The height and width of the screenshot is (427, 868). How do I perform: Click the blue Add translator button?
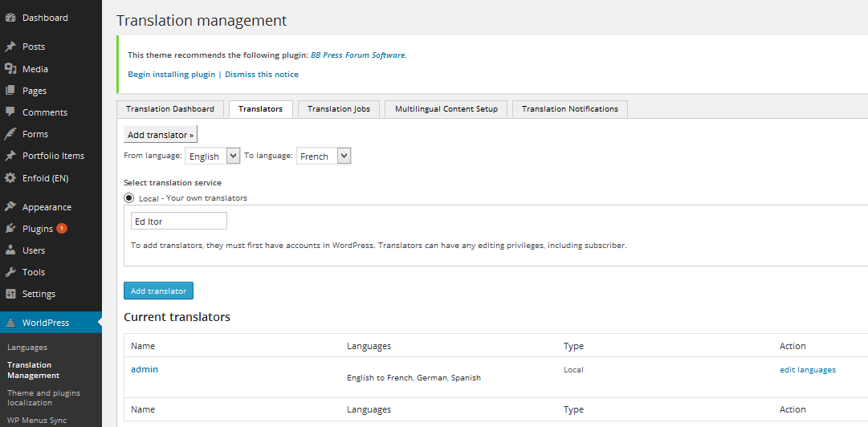point(158,291)
